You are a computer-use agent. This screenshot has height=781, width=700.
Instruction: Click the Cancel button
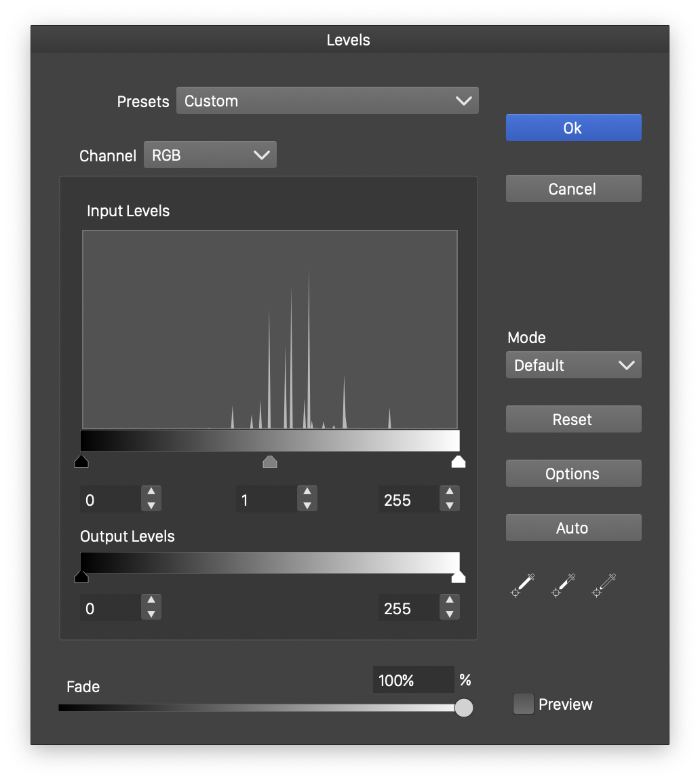(x=573, y=189)
